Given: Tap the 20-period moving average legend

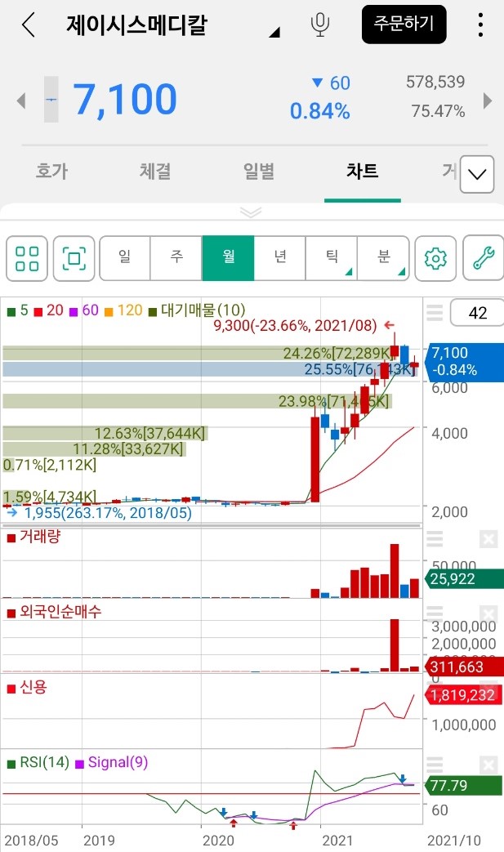Looking at the screenshot, I should click(x=49, y=310).
